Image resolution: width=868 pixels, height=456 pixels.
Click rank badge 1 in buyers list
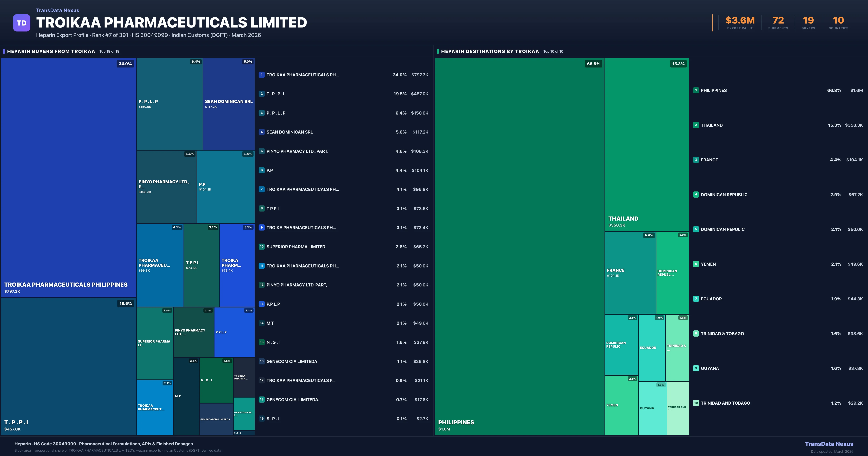tap(261, 75)
